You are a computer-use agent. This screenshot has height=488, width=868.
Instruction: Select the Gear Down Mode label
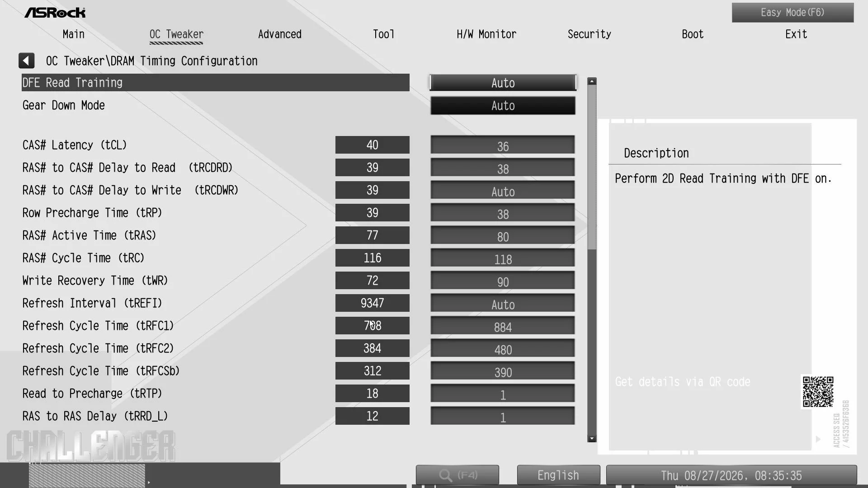click(64, 105)
